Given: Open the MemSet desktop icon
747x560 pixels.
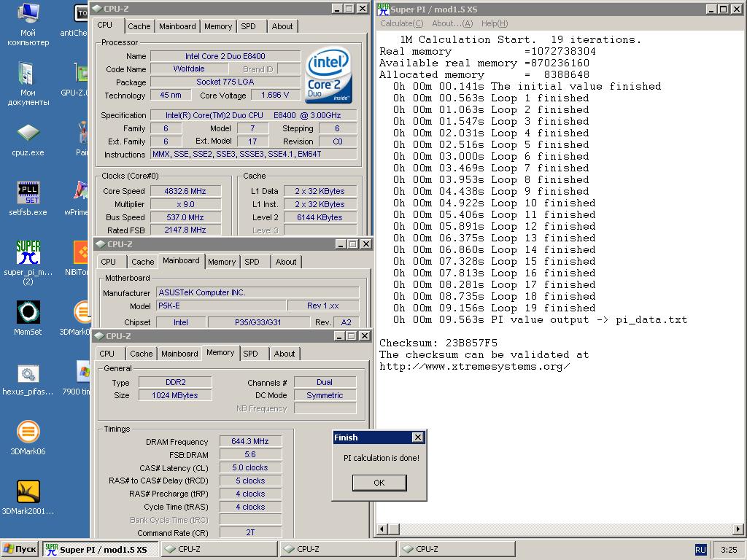Looking at the screenshot, I should click(x=28, y=318).
